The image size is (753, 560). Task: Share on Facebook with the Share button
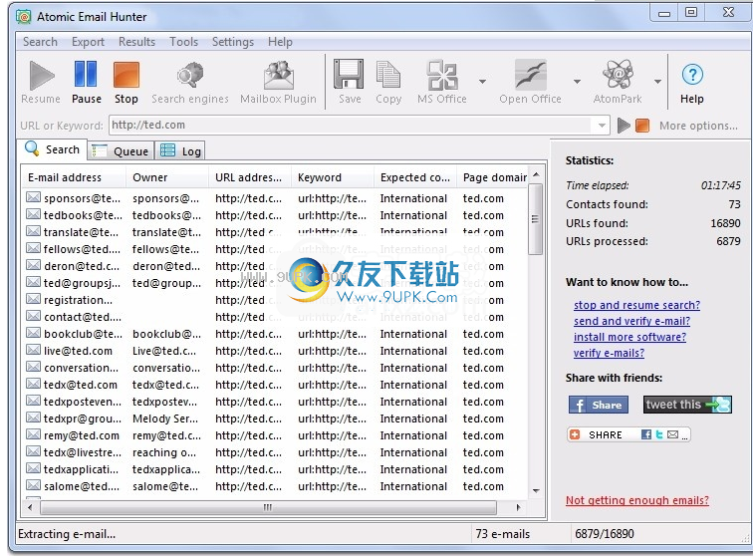point(599,405)
